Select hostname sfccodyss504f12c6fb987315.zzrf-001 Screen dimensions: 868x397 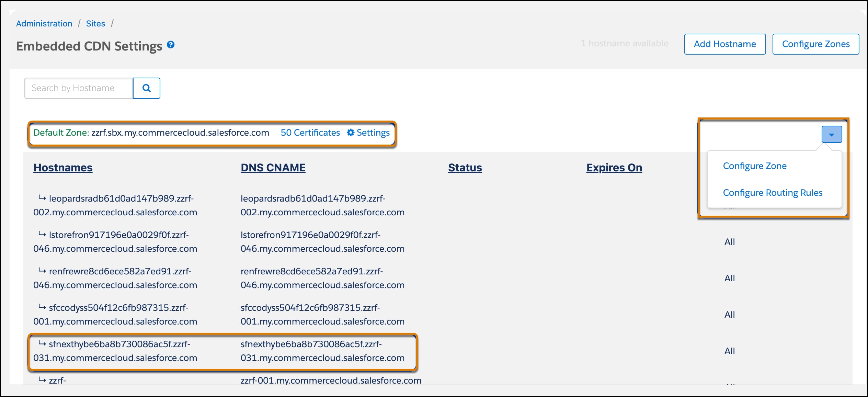point(115,315)
